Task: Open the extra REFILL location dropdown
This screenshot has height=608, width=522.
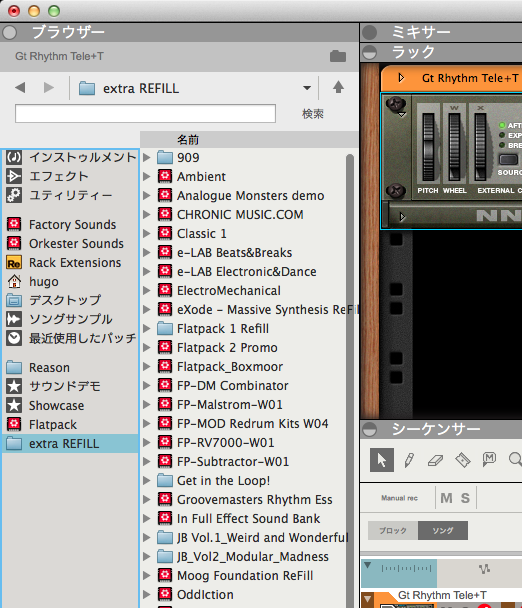Action: [307, 88]
